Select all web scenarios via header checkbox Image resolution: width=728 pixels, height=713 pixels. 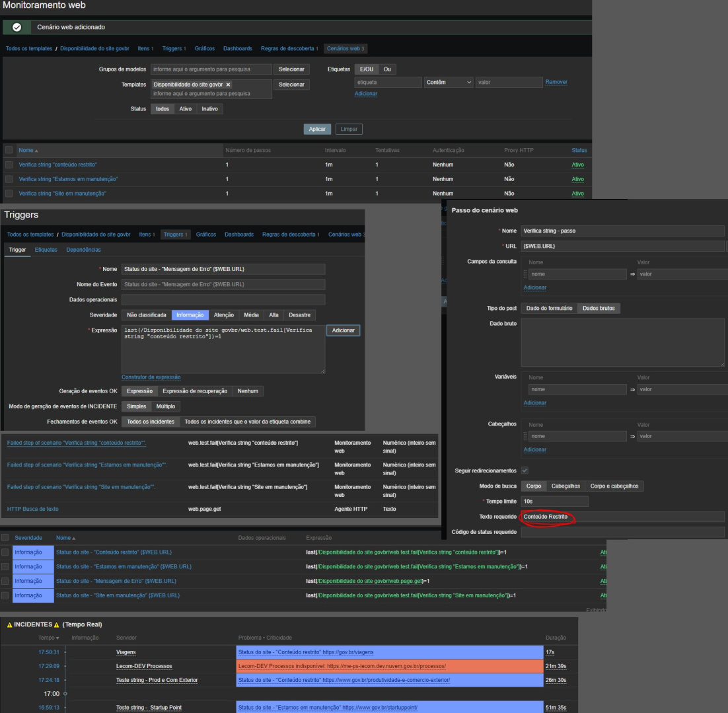tap(9, 151)
